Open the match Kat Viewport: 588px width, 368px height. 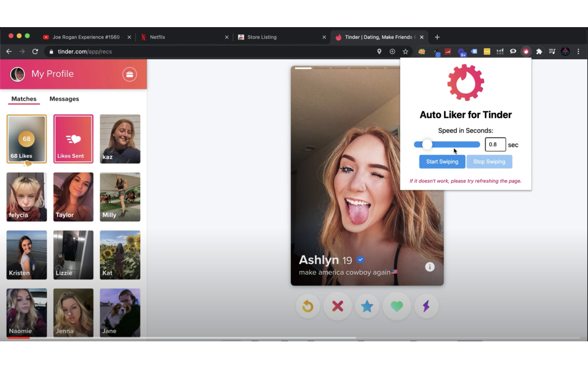tap(120, 255)
